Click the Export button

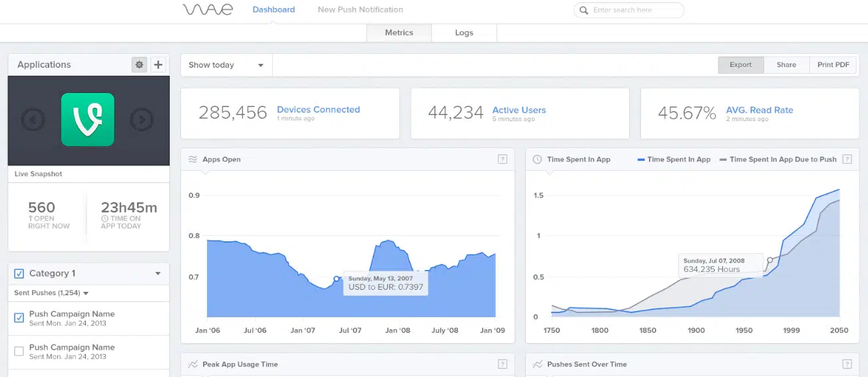point(740,64)
